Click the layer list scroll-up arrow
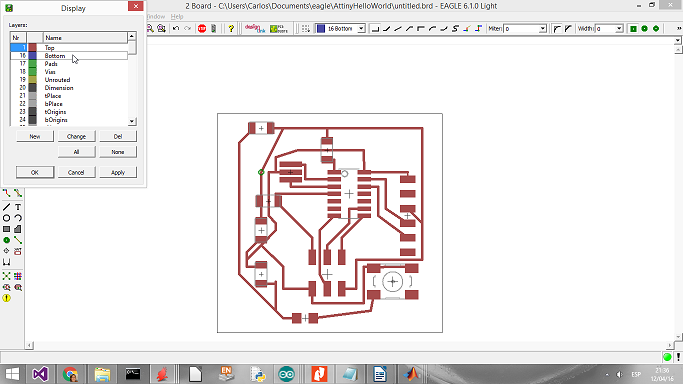This screenshot has height=384, width=683. [x=132, y=37]
